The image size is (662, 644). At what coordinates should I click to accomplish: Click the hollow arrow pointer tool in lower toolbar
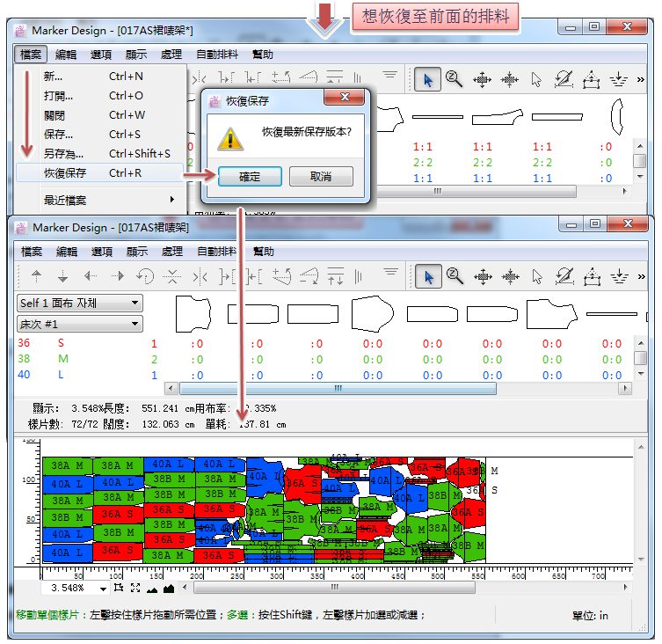(537, 276)
